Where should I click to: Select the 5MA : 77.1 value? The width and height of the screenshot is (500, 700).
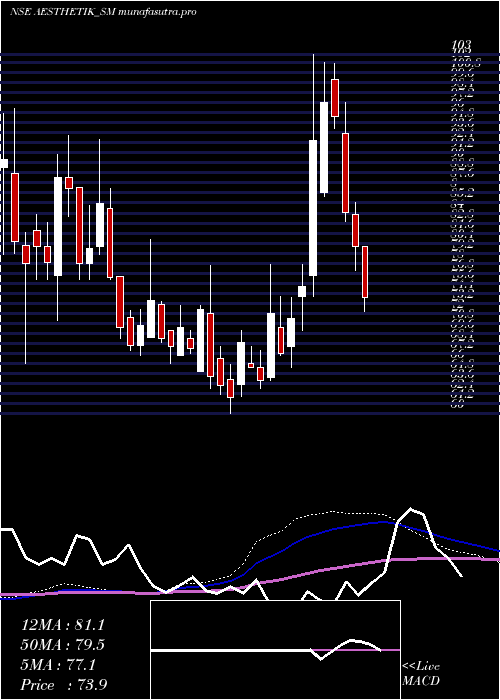click(58, 665)
